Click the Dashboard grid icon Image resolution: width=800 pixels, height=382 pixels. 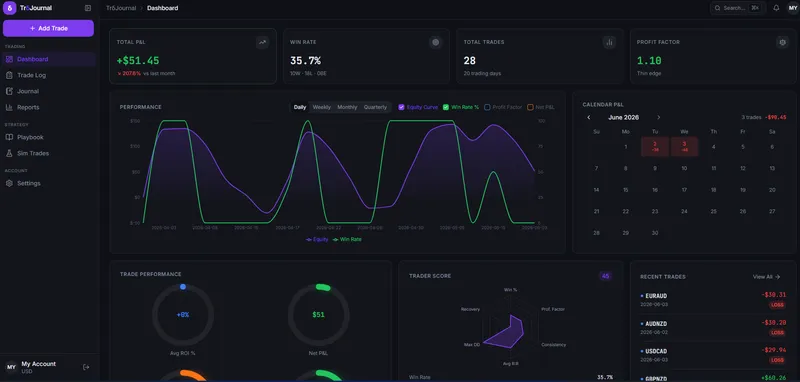pyautogui.click(x=9, y=59)
